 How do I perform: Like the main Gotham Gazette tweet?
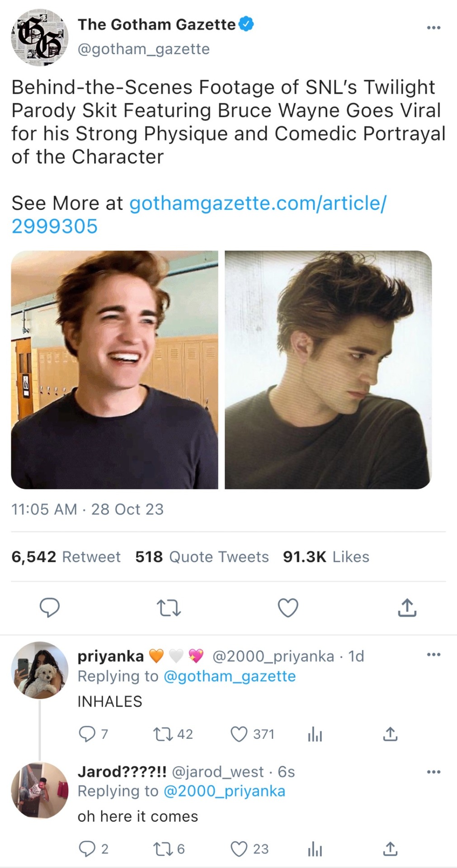[x=287, y=608]
